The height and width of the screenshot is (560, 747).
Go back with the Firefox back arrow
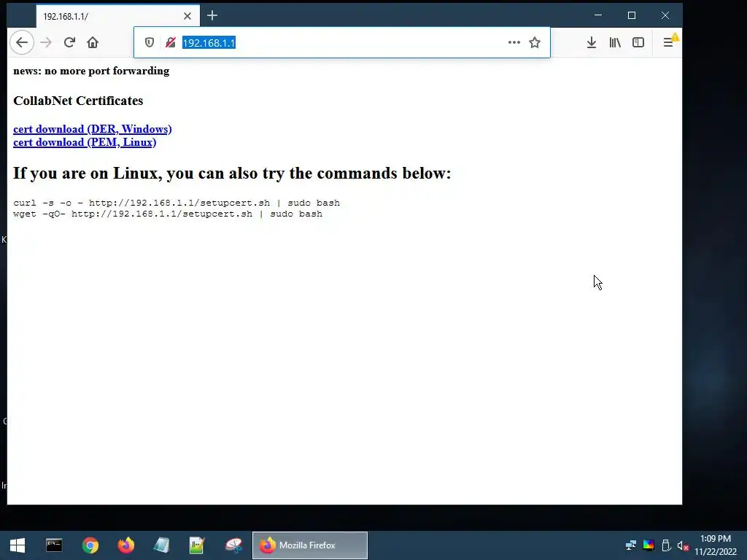pos(22,42)
